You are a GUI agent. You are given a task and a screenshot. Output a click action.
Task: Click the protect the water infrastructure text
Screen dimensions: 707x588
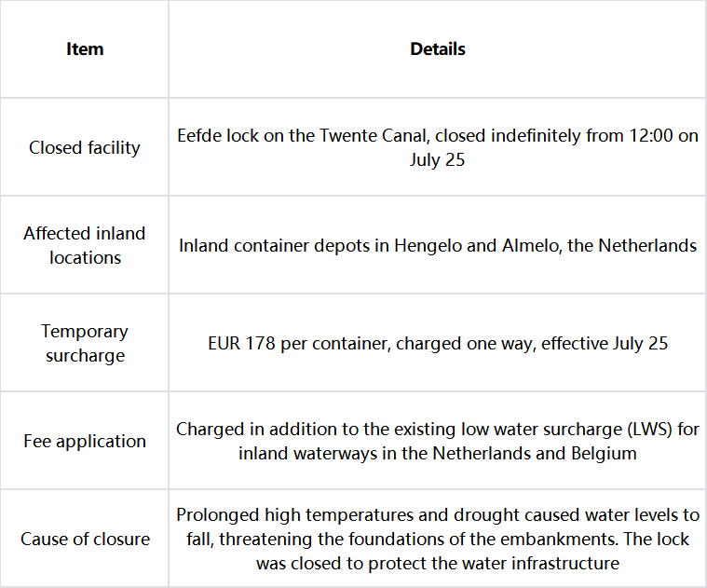[494, 563]
